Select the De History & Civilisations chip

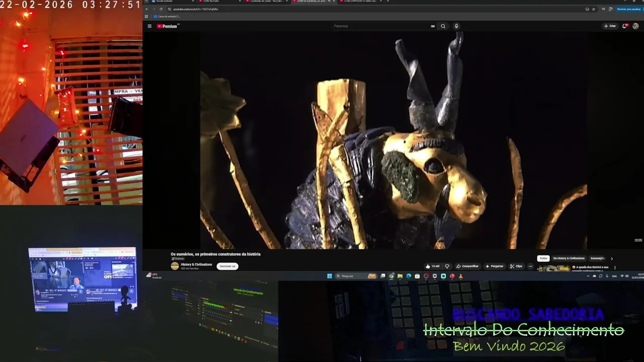pos(569,258)
